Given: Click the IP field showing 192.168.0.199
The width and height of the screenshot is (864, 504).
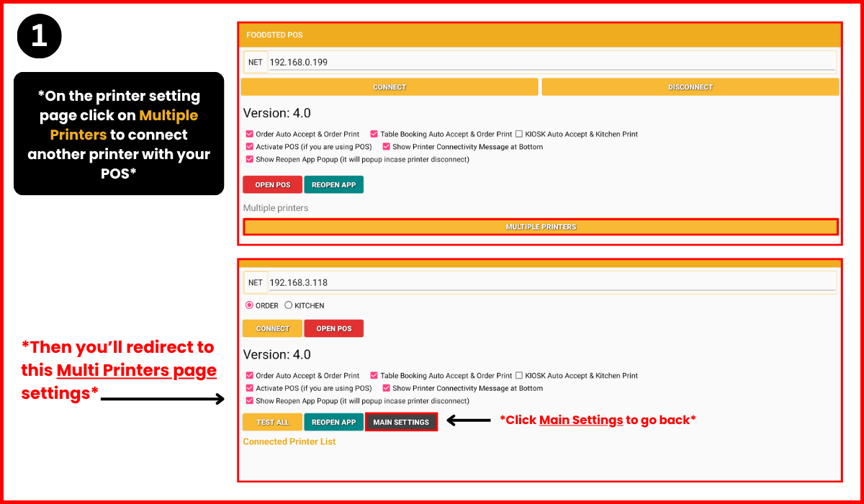Looking at the screenshot, I should pos(552,63).
